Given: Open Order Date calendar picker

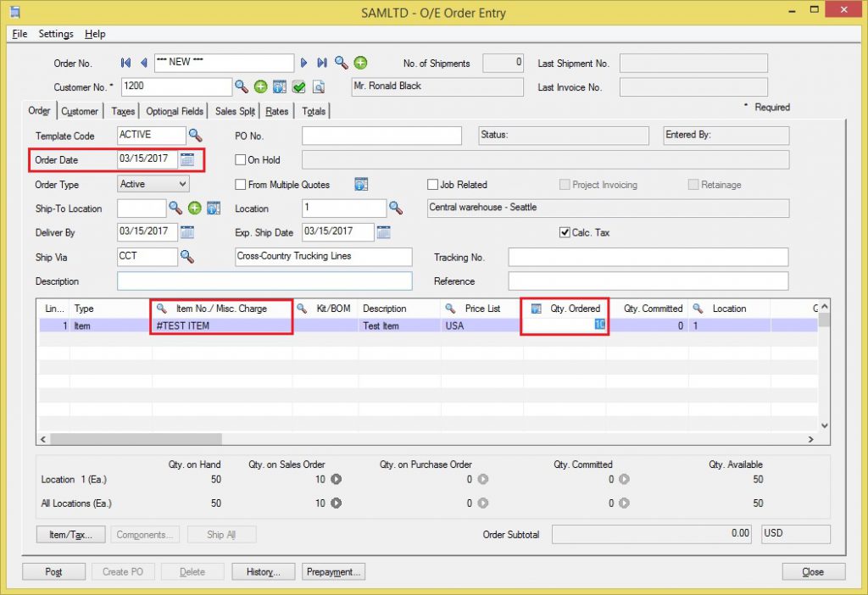Looking at the screenshot, I should (187, 159).
